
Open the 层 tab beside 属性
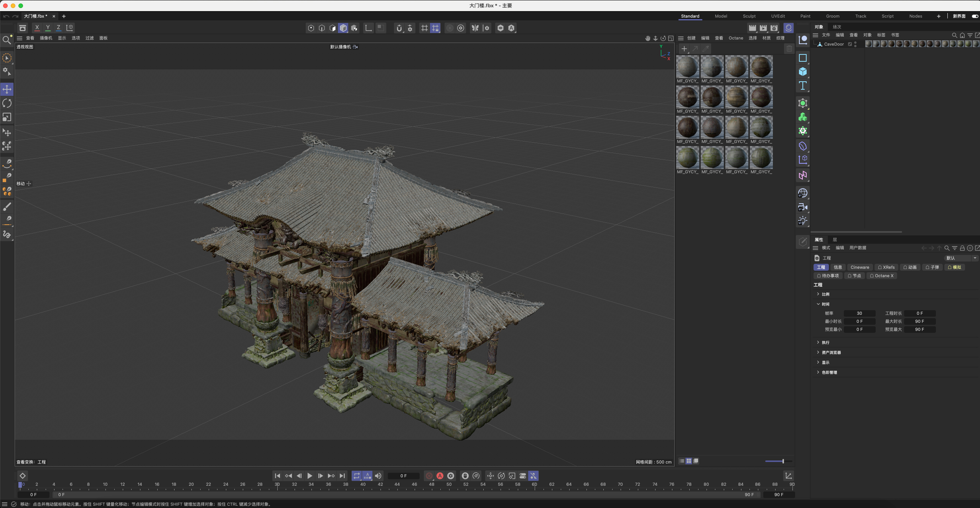click(x=835, y=240)
